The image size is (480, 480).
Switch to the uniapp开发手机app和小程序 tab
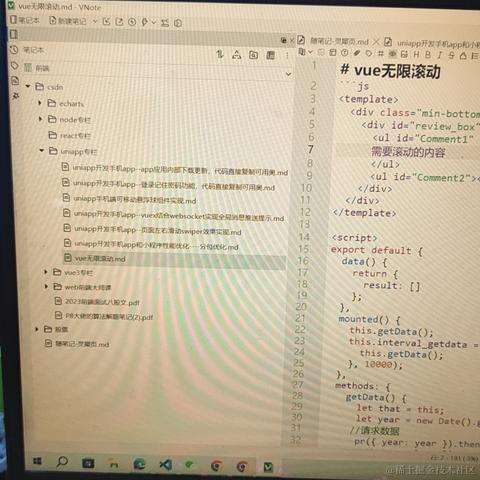tap(433, 43)
